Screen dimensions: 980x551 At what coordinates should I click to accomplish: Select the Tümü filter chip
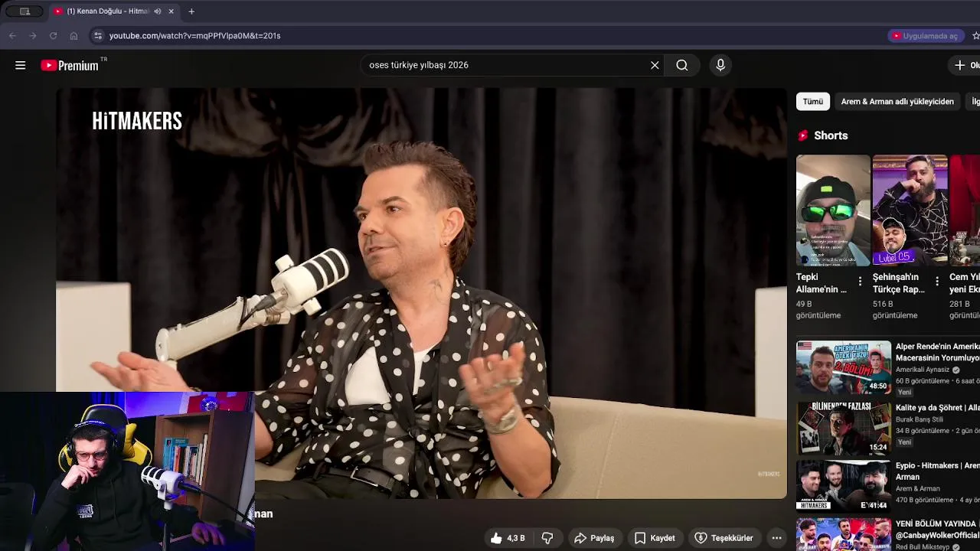(812, 101)
